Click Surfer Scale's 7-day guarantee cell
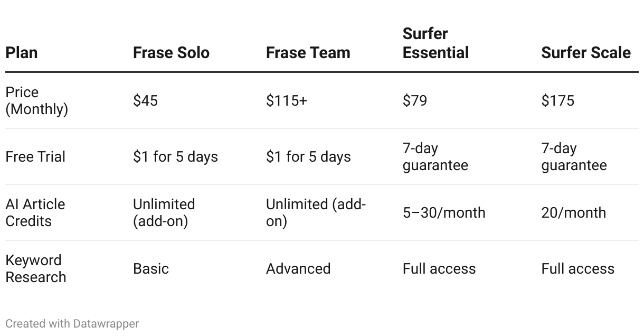This screenshot has width=644, height=336. click(x=574, y=157)
